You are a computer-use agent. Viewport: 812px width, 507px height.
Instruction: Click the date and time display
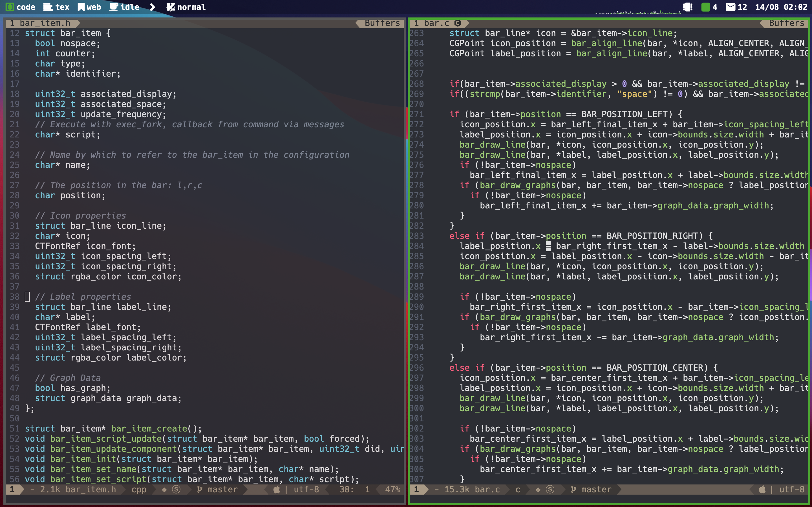(781, 7)
